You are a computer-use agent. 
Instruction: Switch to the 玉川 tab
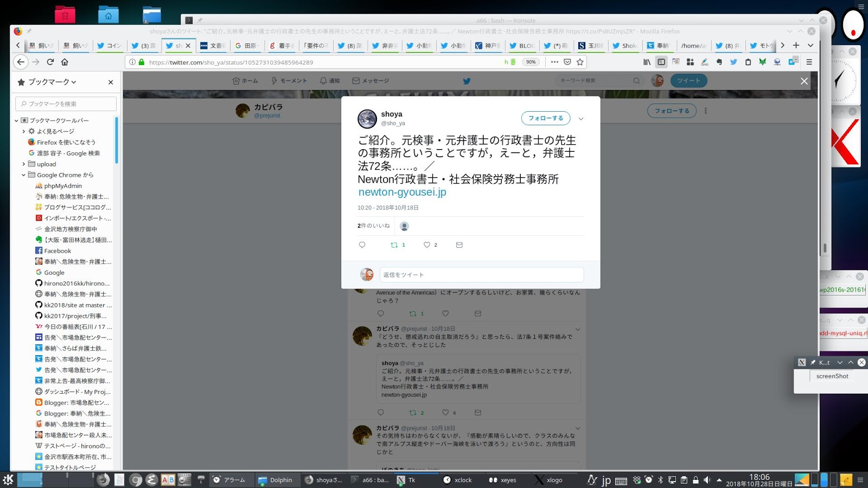coord(590,46)
